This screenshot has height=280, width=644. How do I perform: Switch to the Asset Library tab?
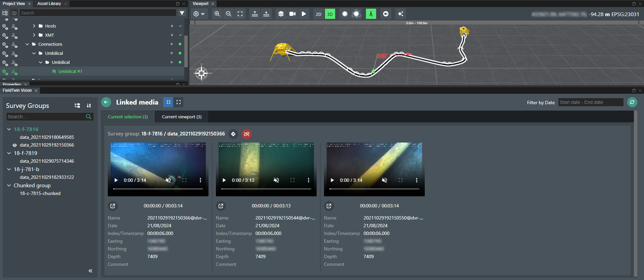point(49,4)
